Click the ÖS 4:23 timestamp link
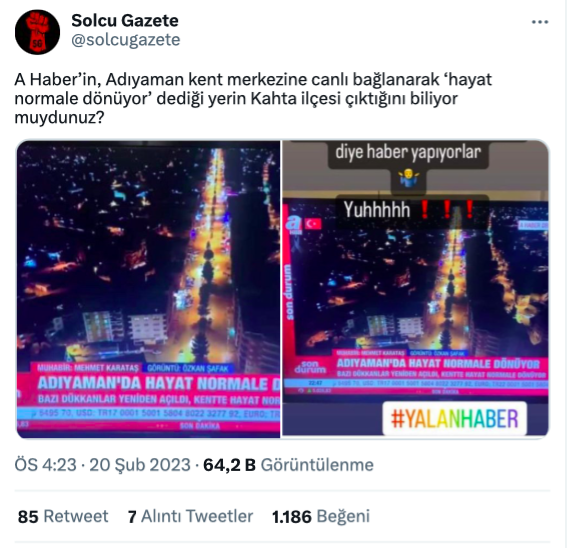The height and width of the screenshot is (548, 567). pos(46,465)
